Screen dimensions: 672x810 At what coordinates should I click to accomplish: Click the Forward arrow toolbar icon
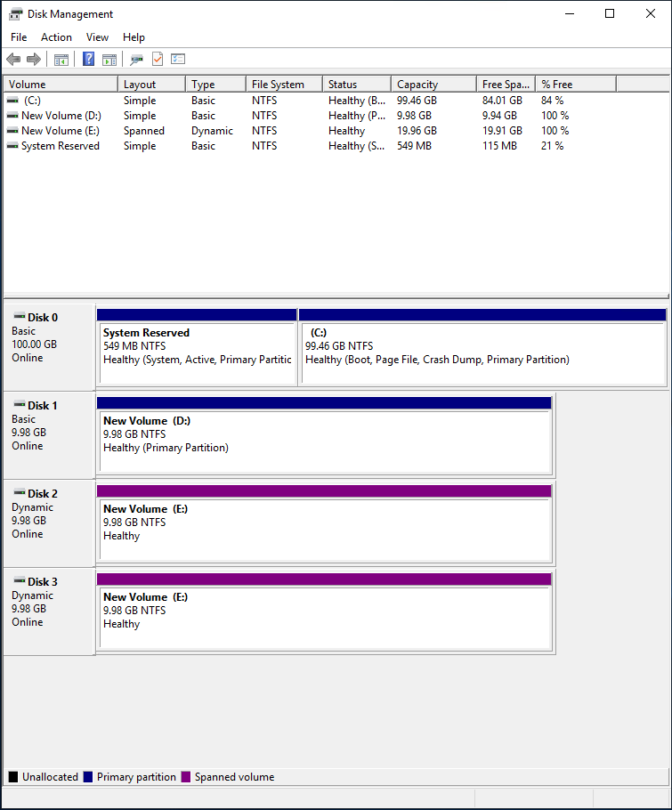point(34,60)
